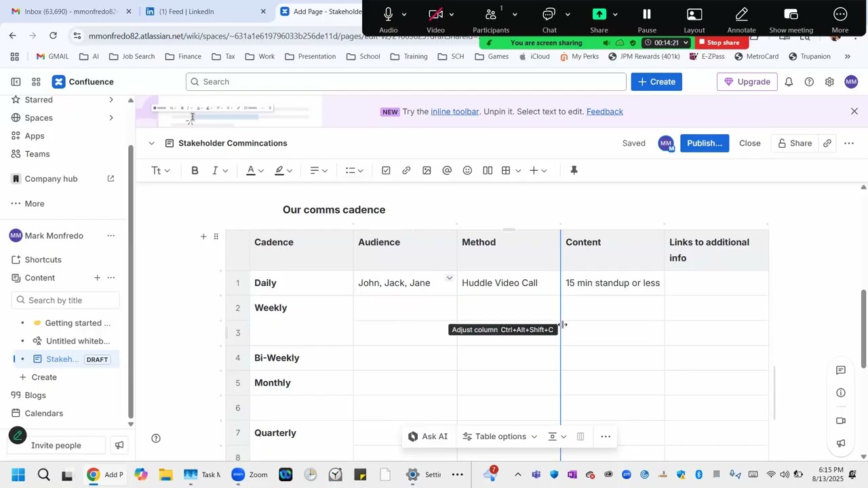Open bullet list options dropdown
Viewport: 868px width, 488px height.
(x=354, y=171)
